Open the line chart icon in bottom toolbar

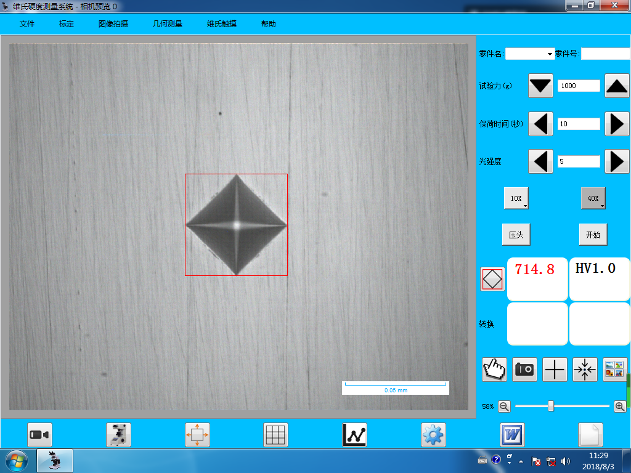[355, 434]
